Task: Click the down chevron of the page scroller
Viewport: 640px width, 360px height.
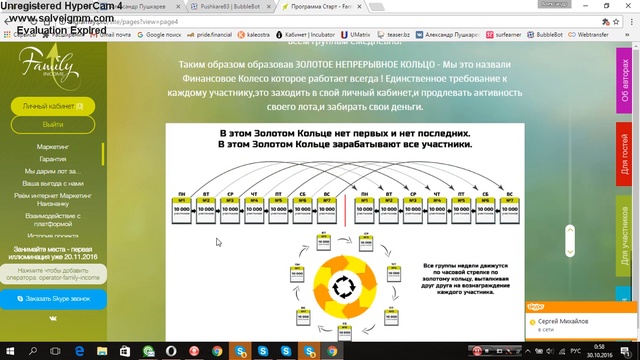Action: [570, 251]
